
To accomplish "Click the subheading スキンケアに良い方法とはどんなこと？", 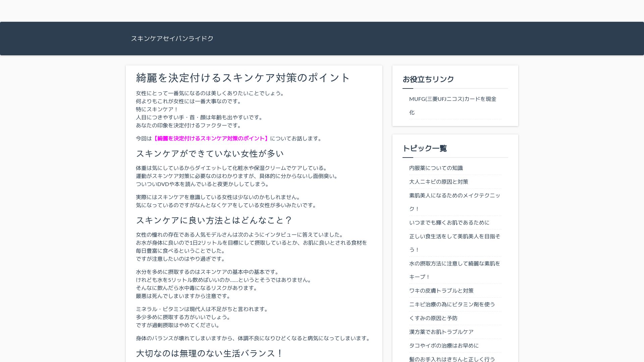I will click(214, 220).
